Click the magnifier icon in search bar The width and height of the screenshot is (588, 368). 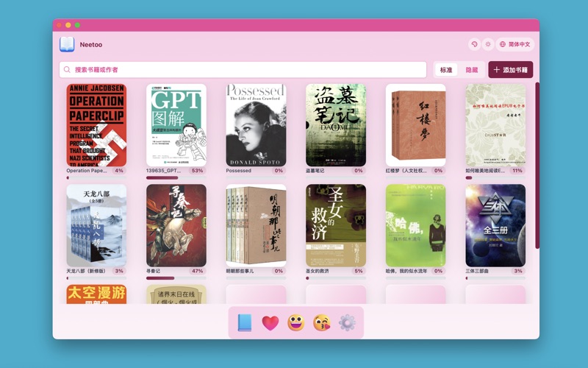point(67,69)
